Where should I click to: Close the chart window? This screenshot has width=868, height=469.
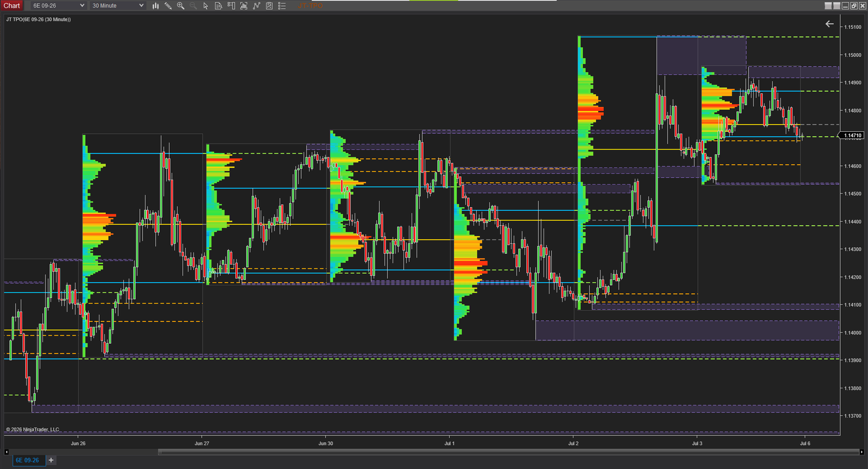863,5
